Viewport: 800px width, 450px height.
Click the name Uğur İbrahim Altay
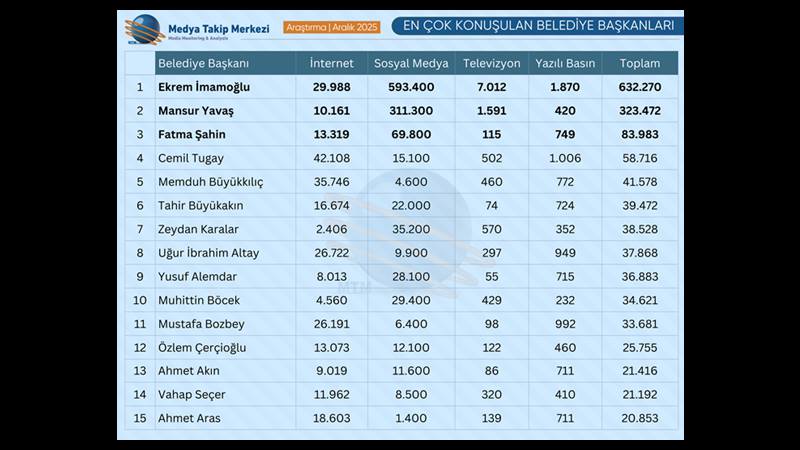208,253
